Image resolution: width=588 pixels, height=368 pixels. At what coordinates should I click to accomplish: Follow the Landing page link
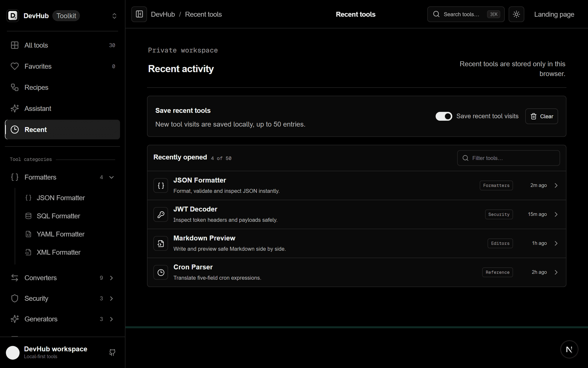pyautogui.click(x=554, y=14)
